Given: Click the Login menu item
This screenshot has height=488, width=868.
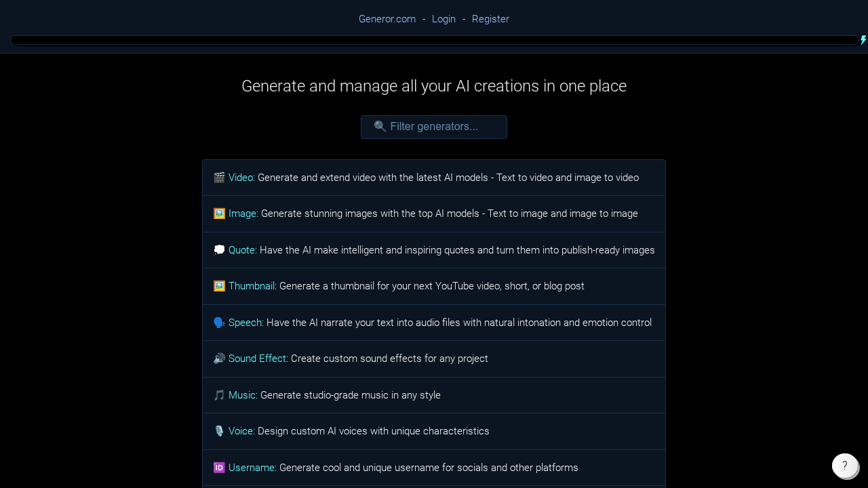Looking at the screenshot, I should [443, 19].
